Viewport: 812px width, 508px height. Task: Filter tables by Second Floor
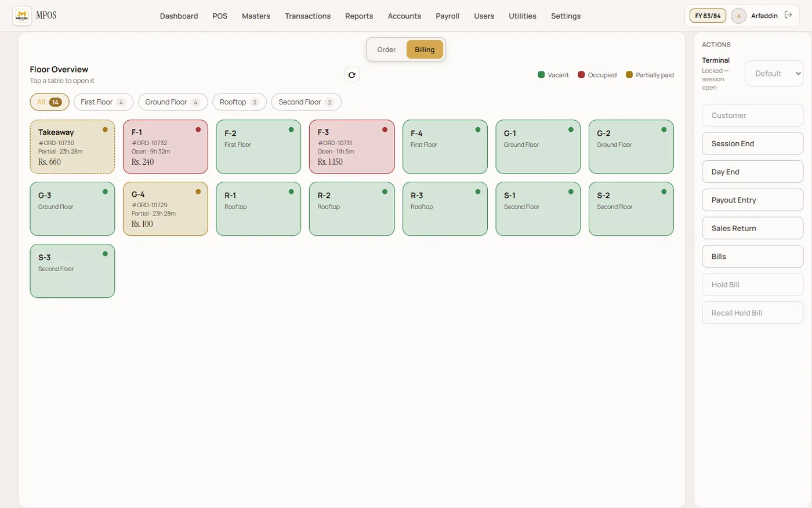(306, 102)
